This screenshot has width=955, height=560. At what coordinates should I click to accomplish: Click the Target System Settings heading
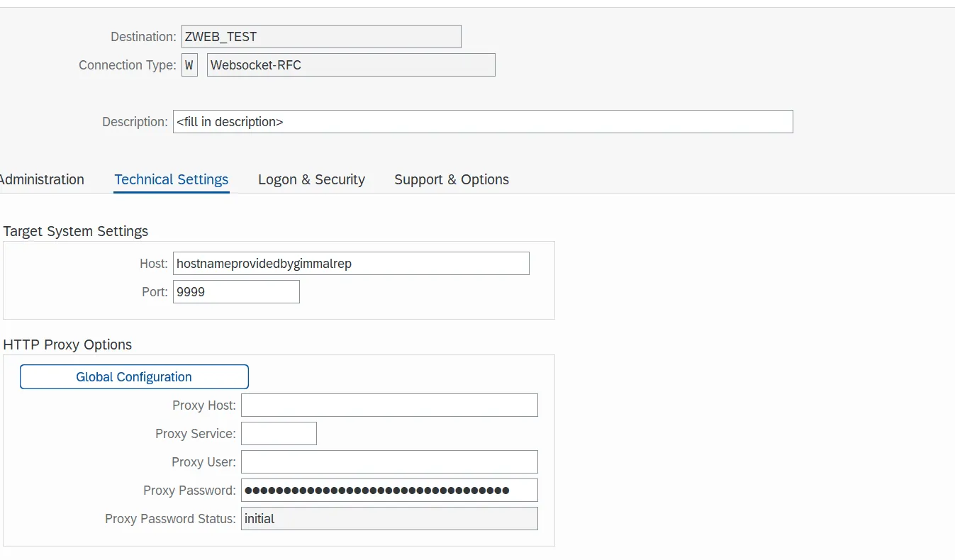[76, 231]
